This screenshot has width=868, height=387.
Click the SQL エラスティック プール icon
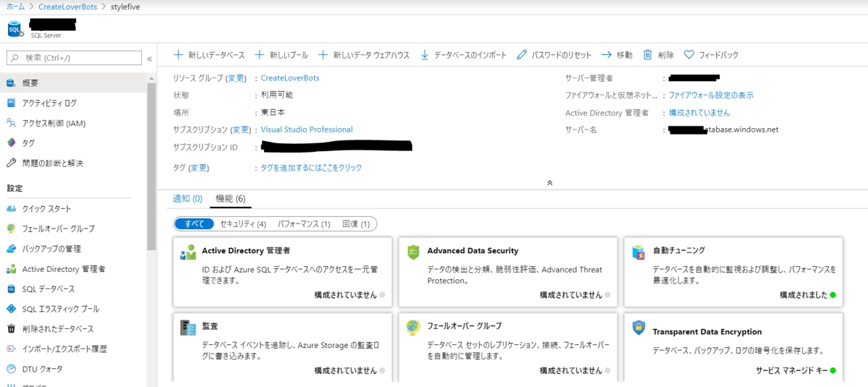11,309
